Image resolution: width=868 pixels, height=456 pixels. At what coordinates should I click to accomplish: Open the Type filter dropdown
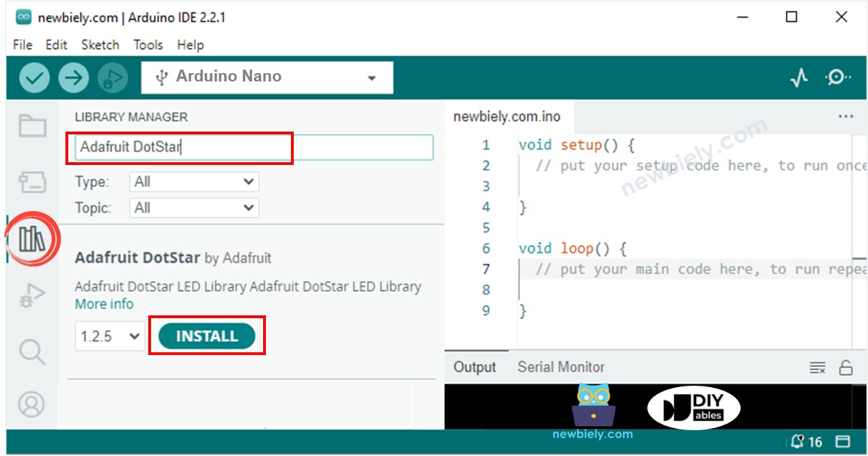[194, 181]
